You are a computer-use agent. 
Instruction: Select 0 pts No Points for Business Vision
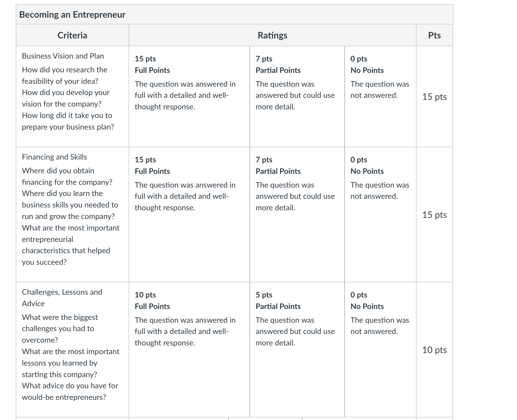point(380,96)
